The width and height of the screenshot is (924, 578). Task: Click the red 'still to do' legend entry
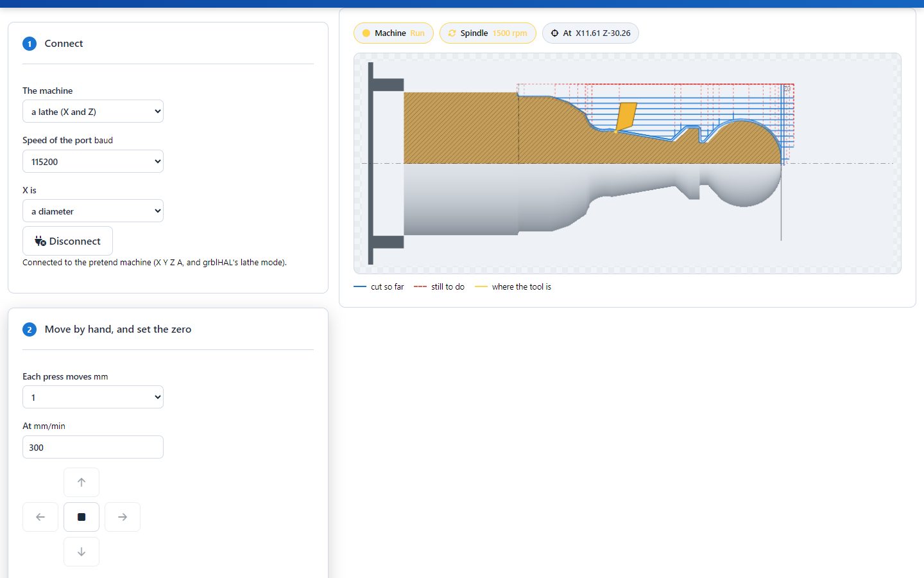(x=439, y=287)
